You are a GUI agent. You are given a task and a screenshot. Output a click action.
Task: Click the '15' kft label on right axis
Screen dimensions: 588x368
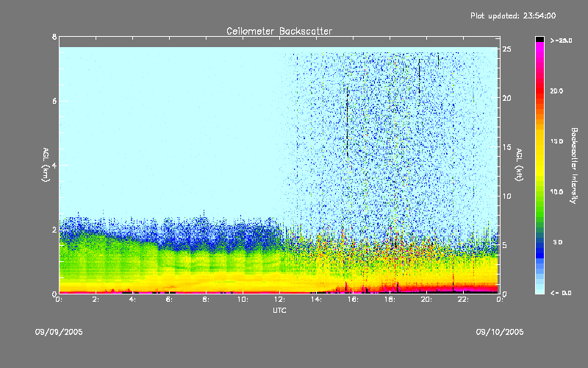pos(506,147)
